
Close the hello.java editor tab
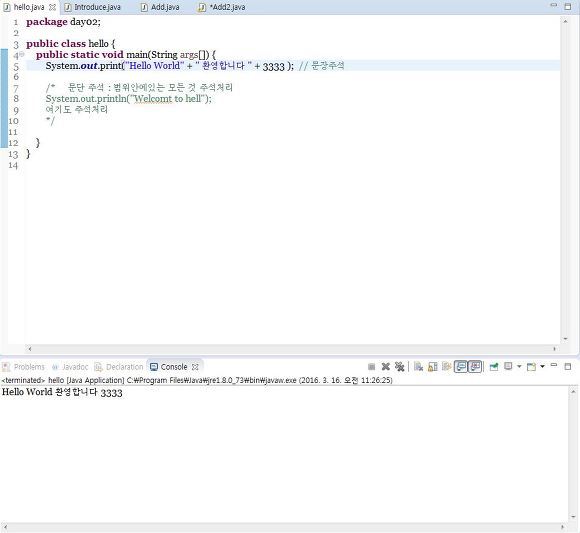(53, 7)
